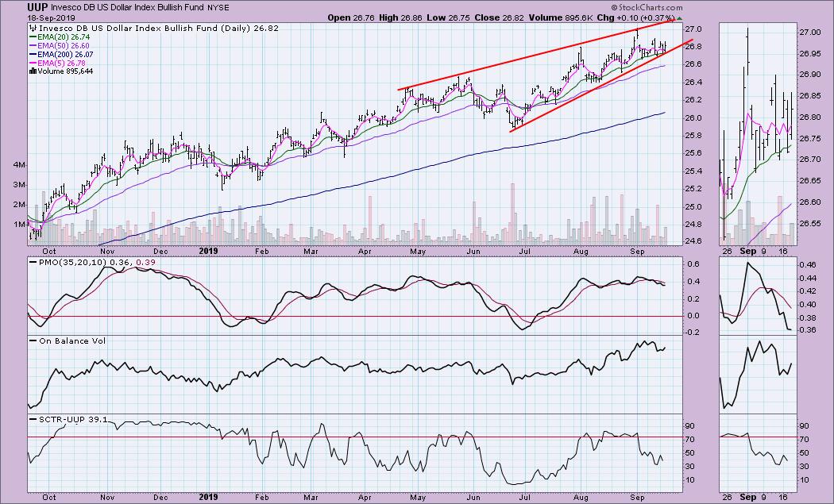
Task: Click the 2019 label below the SCTR panel
Action: pos(208,498)
